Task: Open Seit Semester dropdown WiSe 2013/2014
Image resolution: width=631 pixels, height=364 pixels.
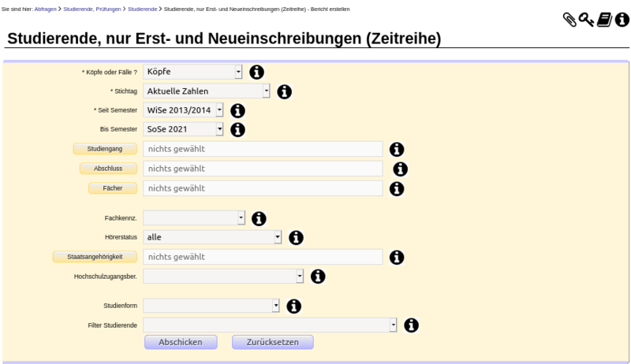Action: coord(183,110)
